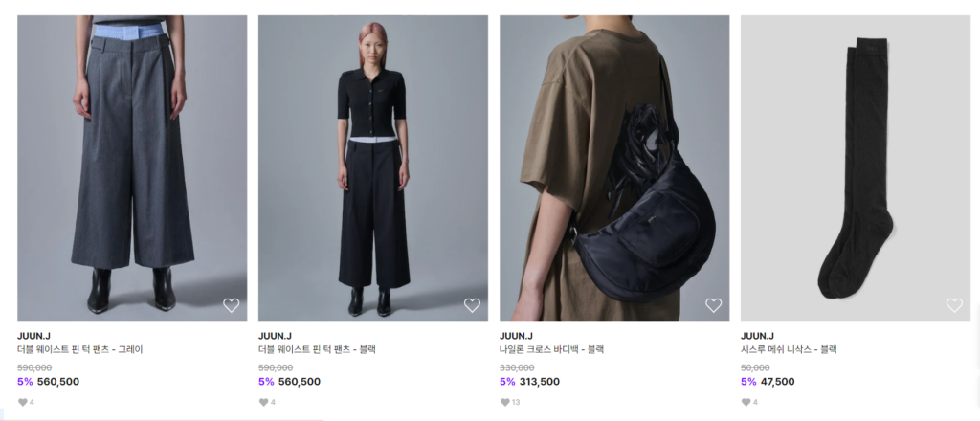Screen dimensions: 980x421
Task: Select the heart icon showing 13 likes
Action: (x=505, y=402)
